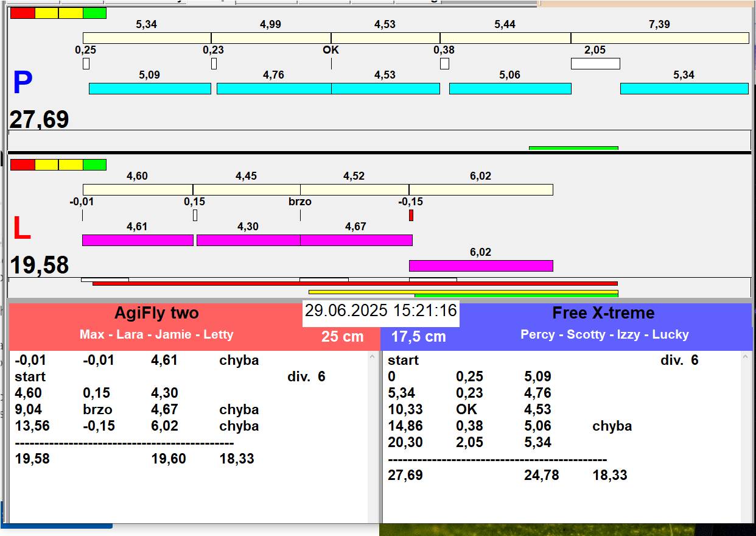
Task: Click the green start light in lane L
Action: (x=94, y=164)
